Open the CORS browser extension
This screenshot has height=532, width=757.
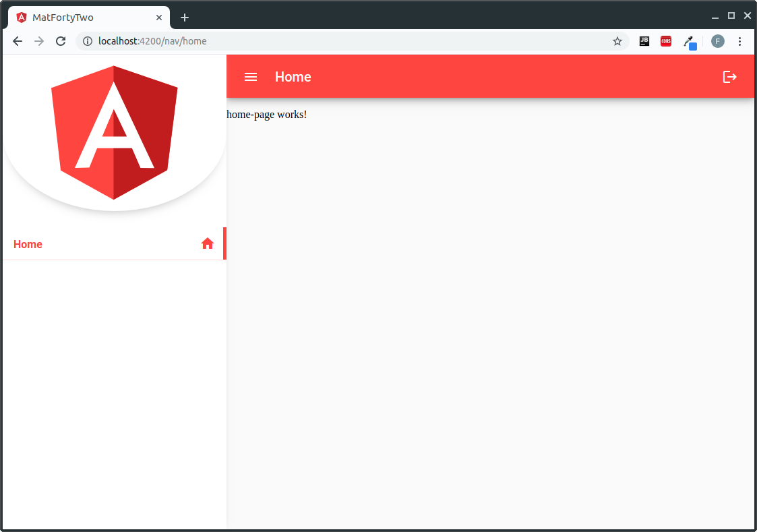pyautogui.click(x=665, y=41)
